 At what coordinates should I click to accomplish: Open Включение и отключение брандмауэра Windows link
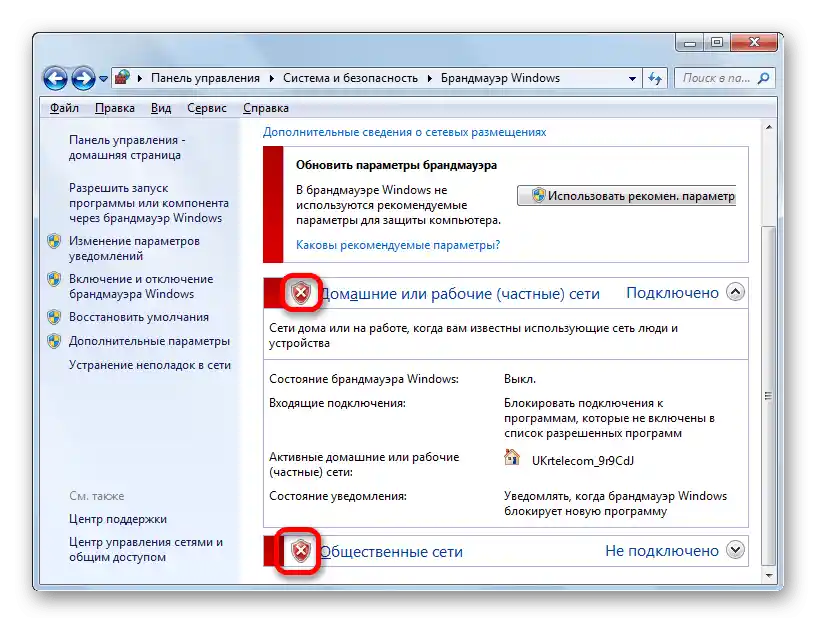click(141, 286)
